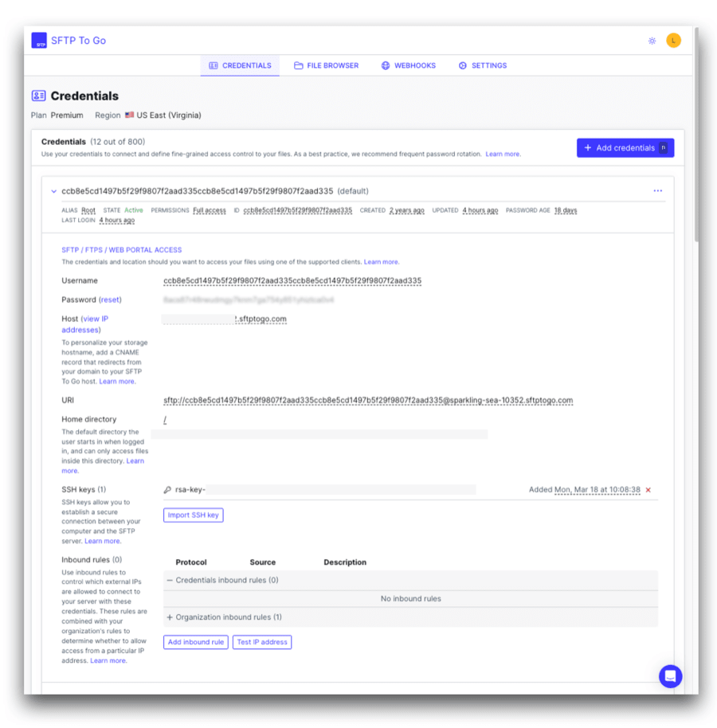Click the user avatar in the top corner
Viewport: 717px width, 728px height.
click(672, 40)
